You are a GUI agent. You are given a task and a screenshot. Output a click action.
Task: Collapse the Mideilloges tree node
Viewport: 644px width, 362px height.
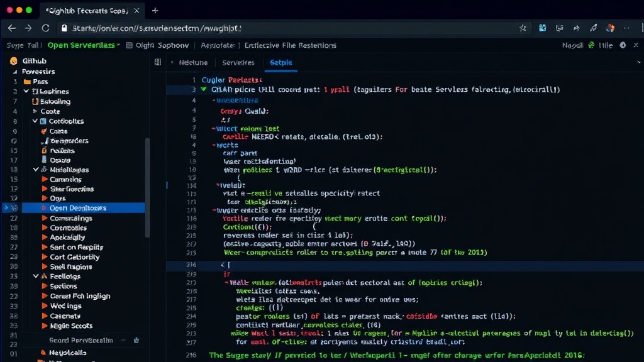(x=36, y=170)
